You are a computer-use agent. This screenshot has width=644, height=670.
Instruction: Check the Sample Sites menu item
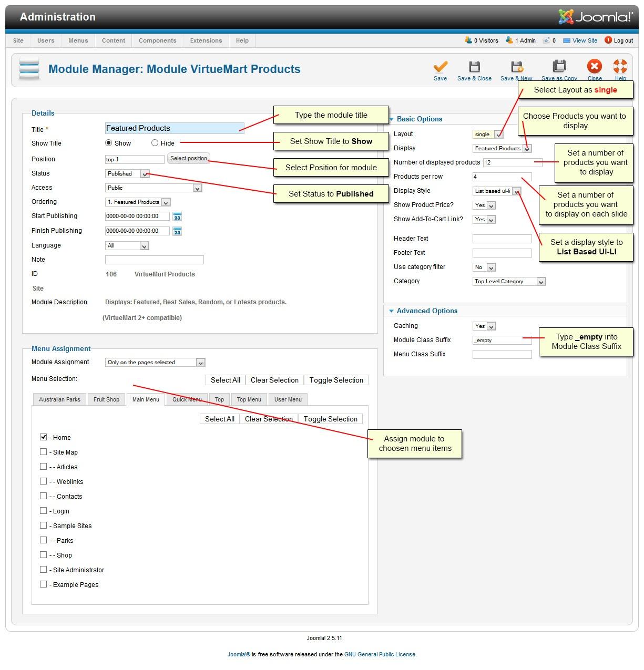[44, 525]
